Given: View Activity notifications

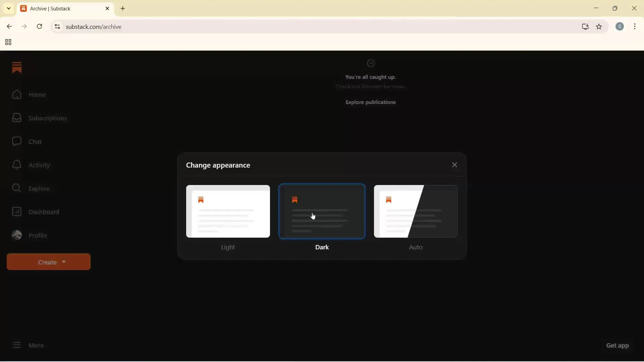Looking at the screenshot, I should coord(39,165).
